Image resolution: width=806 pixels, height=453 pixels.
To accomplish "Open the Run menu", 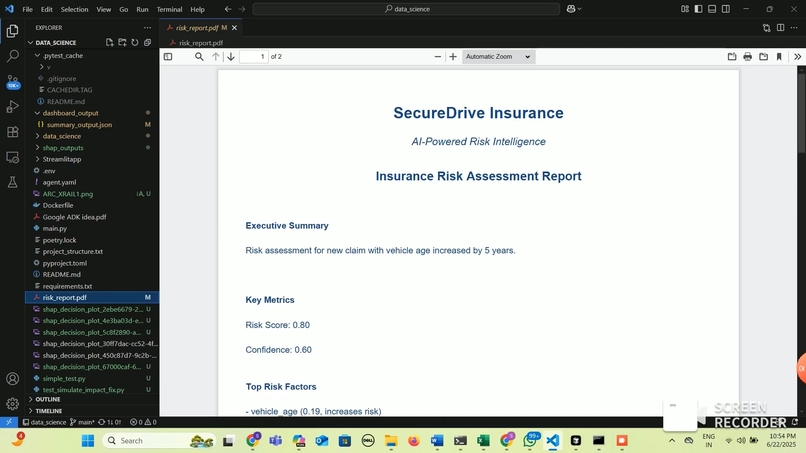I will pos(142,9).
